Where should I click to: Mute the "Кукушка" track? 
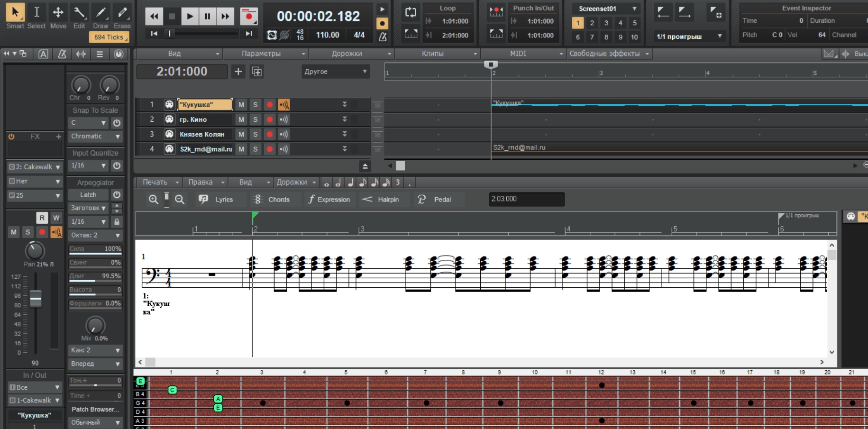point(241,105)
